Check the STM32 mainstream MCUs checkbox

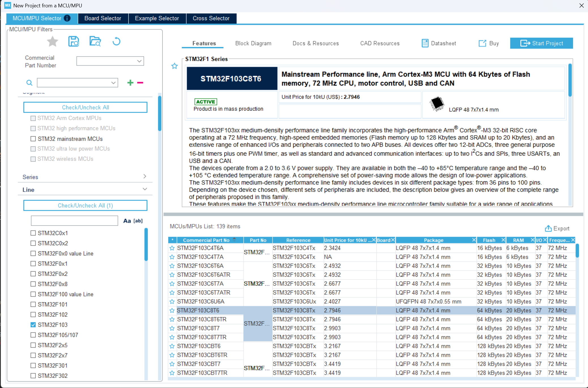point(33,139)
